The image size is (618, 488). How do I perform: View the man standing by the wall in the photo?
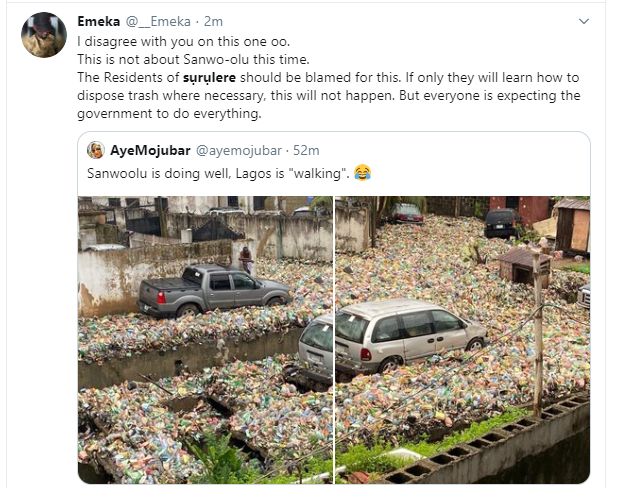pyautogui.click(x=246, y=259)
